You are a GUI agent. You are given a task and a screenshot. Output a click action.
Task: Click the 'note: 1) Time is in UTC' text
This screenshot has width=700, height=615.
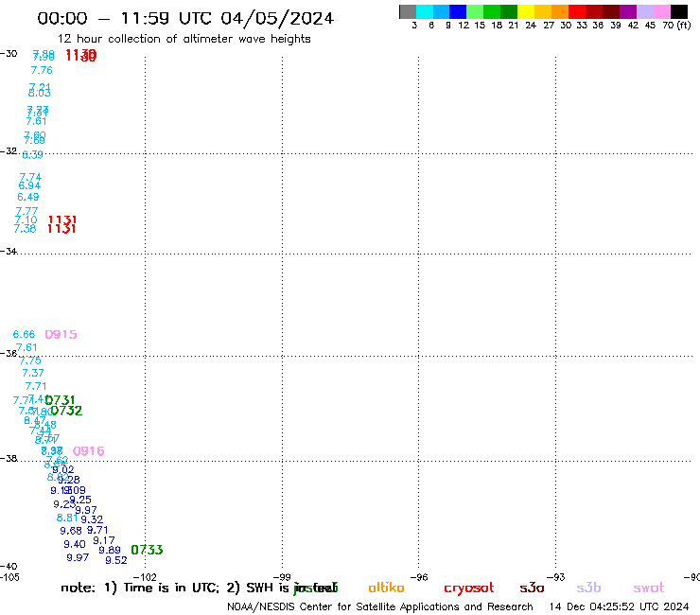click(140, 588)
